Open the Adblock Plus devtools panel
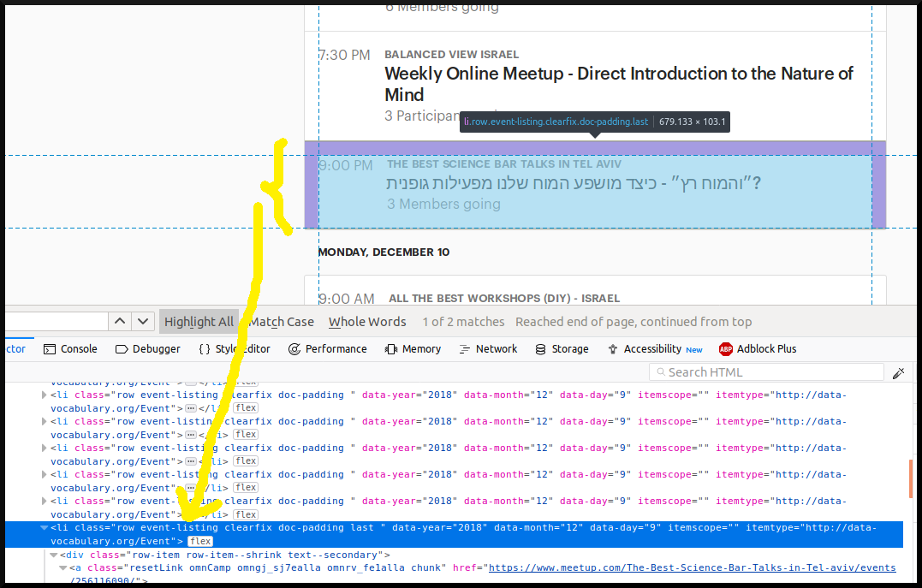The image size is (922, 588). coord(758,348)
